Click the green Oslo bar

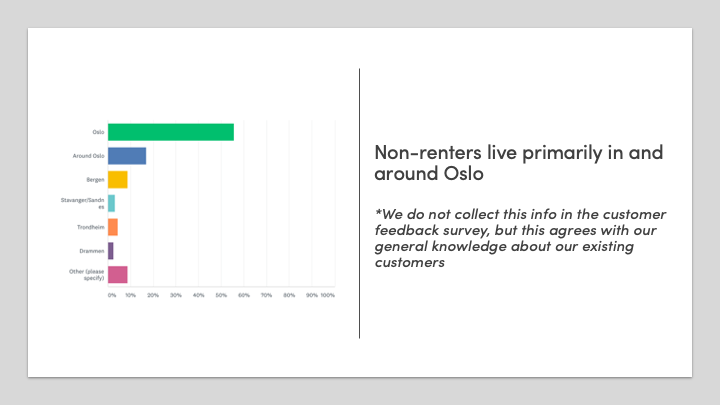171,132
